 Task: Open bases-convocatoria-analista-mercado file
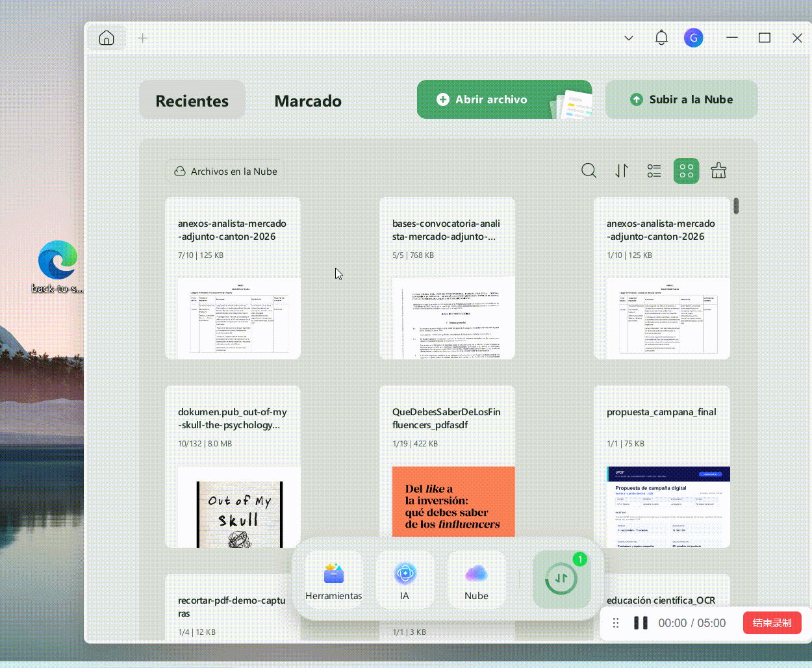[447, 278]
